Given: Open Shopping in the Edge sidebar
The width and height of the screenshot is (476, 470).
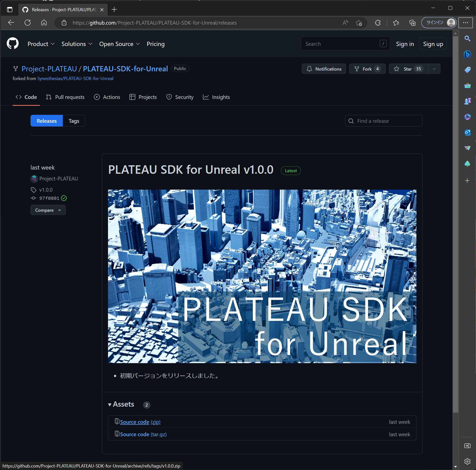Looking at the screenshot, I should coord(468,70).
